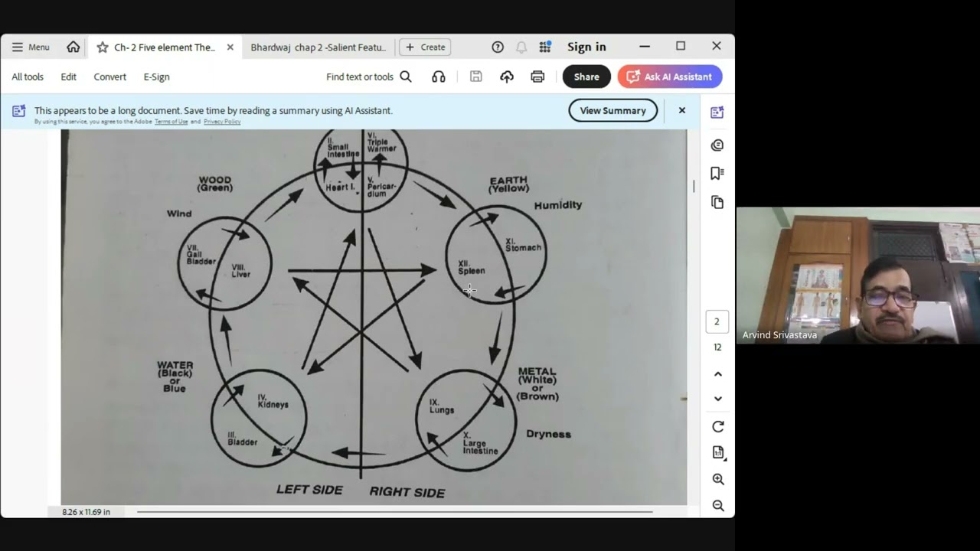Click total page count 12
The width and height of the screenshot is (980, 551).
tap(717, 347)
